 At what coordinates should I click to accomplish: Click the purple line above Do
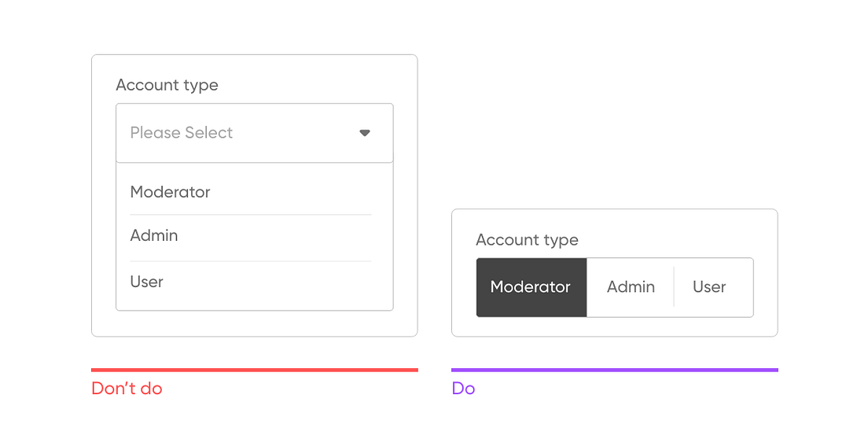point(614,370)
